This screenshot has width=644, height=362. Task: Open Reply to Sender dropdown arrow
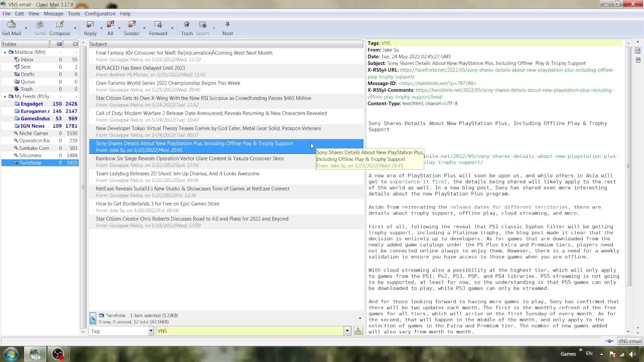pos(144,28)
